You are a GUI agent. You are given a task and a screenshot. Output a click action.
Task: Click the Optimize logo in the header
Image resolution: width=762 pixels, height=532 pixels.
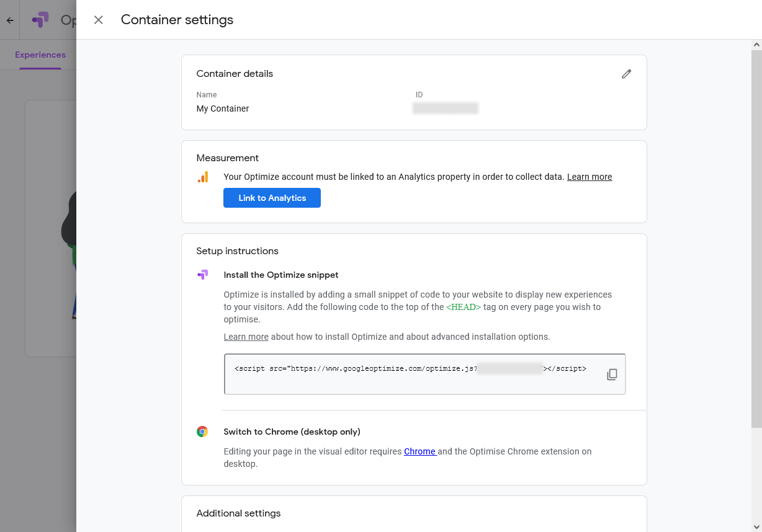(x=40, y=20)
